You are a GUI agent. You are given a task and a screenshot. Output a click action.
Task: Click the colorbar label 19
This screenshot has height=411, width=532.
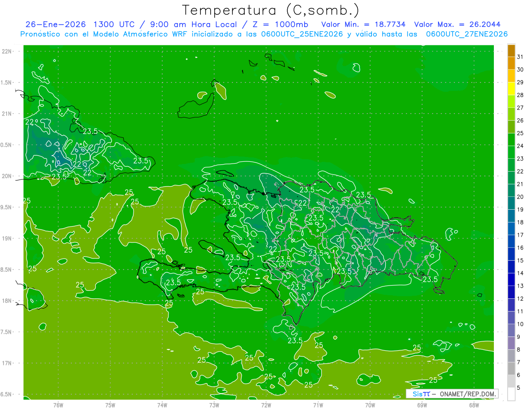pyautogui.click(x=520, y=209)
